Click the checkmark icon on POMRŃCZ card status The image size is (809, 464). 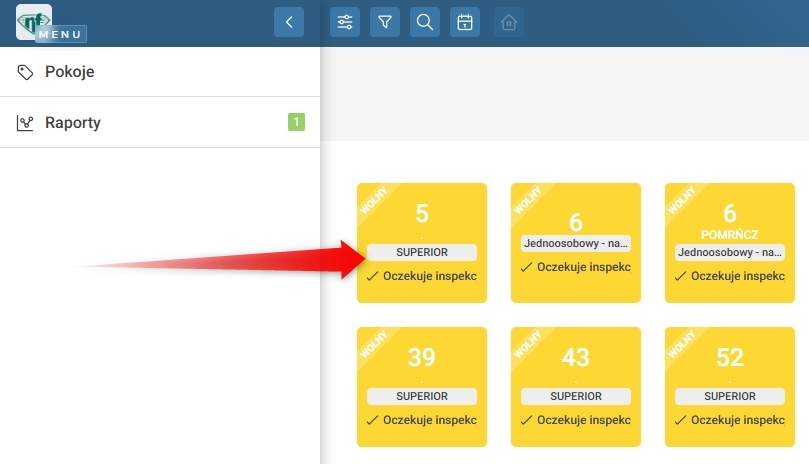tap(681, 277)
